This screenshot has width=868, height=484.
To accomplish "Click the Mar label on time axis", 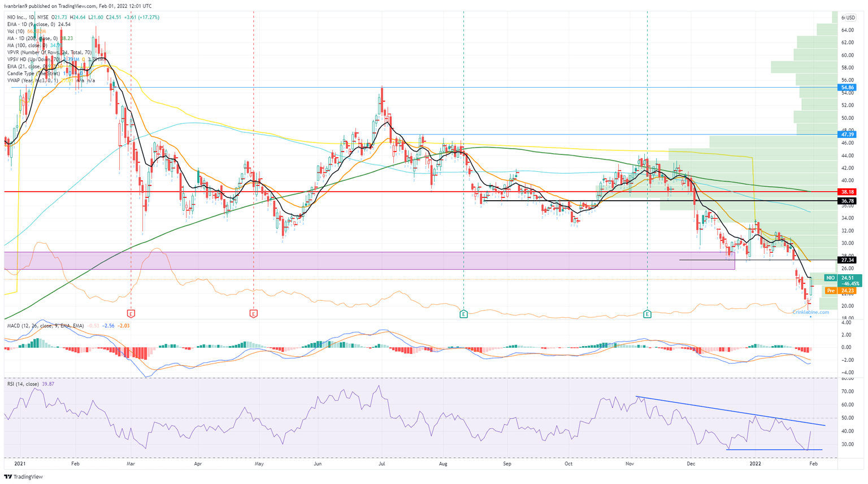I will click(x=131, y=464).
